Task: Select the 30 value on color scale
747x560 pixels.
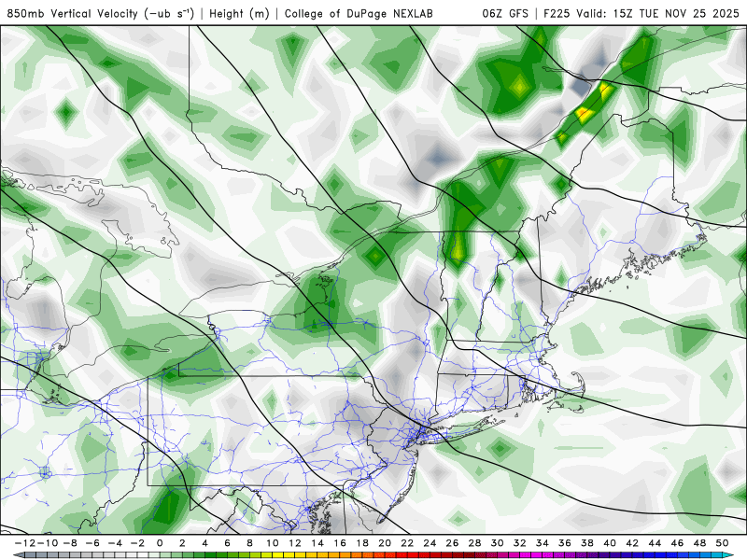Action: pos(498,543)
